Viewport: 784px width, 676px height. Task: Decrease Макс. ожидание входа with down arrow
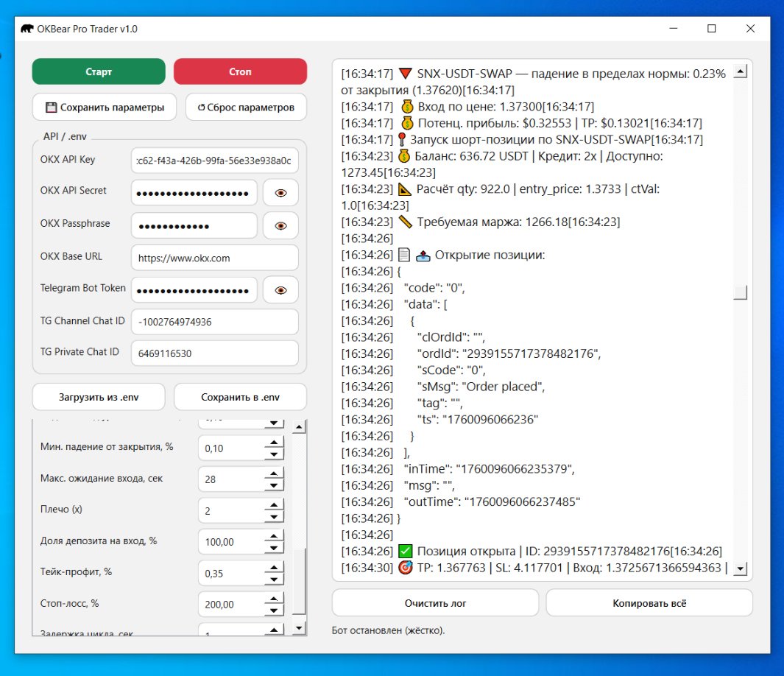click(273, 485)
